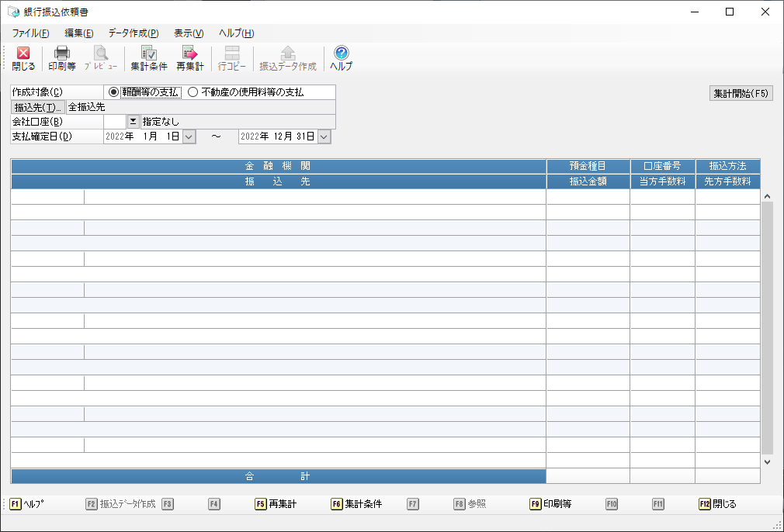The width and height of the screenshot is (784, 532).
Task: Select 不動産の使用料等の支払 radio button
Action: (193, 92)
